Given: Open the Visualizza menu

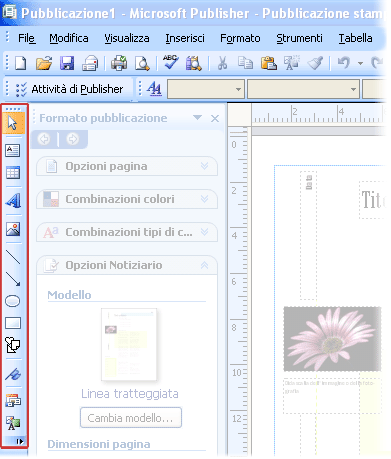Looking at the screenshot, I should [x=127, y=38].
